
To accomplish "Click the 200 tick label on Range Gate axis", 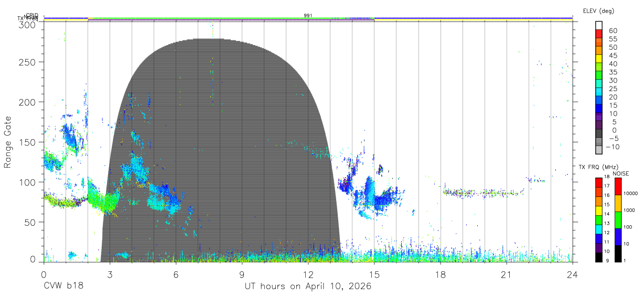I will [27, 102].
